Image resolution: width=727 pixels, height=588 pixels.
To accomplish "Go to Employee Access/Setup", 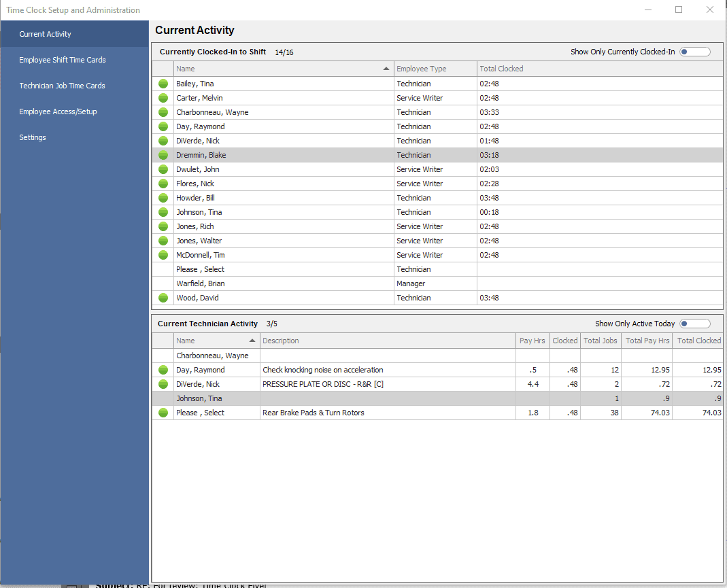I will tap(58, 111).
